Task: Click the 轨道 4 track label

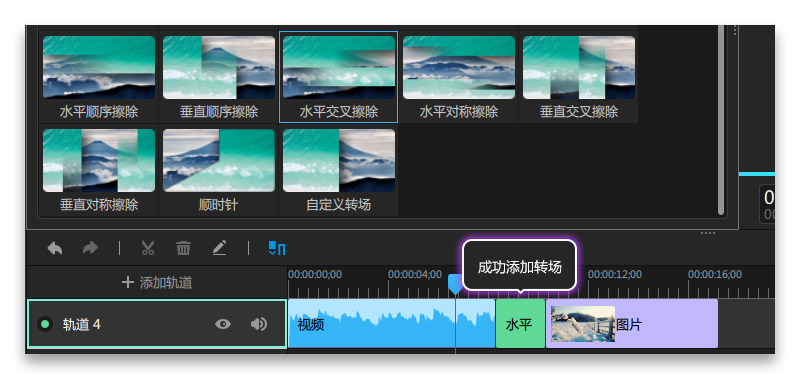Action: pos(82,324)
